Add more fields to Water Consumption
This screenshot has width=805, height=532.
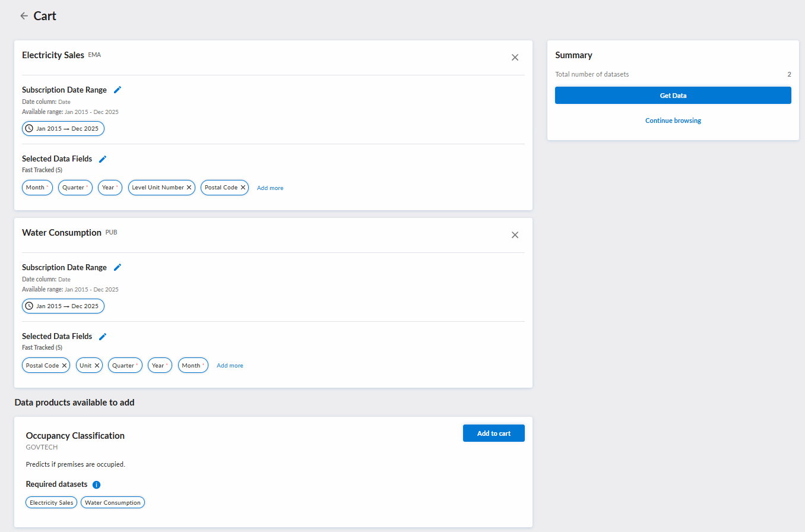point(230,366)
